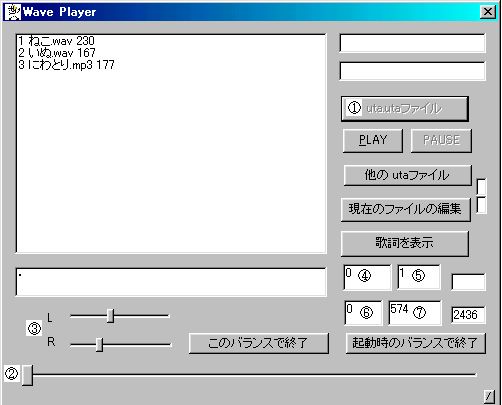Viewport: 502px width, 405px height.
Task: Click the Wave Player title bar icon
Action: click(13, 12)
